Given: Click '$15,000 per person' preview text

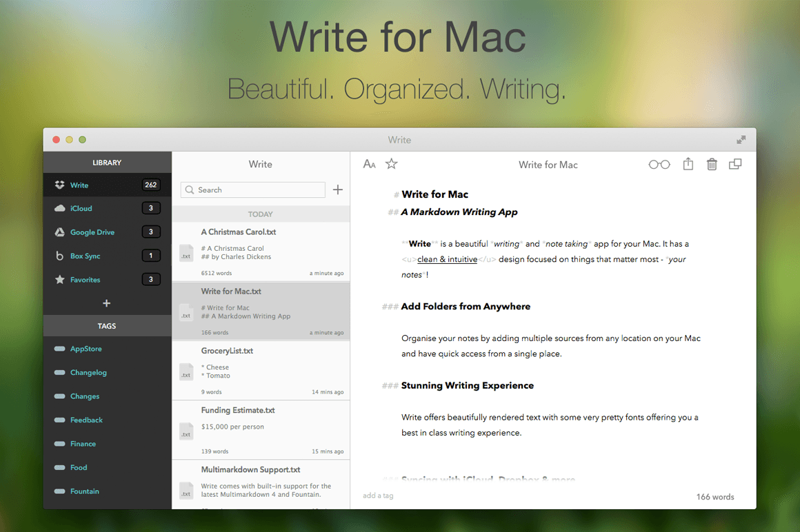Looking at the screenshot, I should click(232, 427).
